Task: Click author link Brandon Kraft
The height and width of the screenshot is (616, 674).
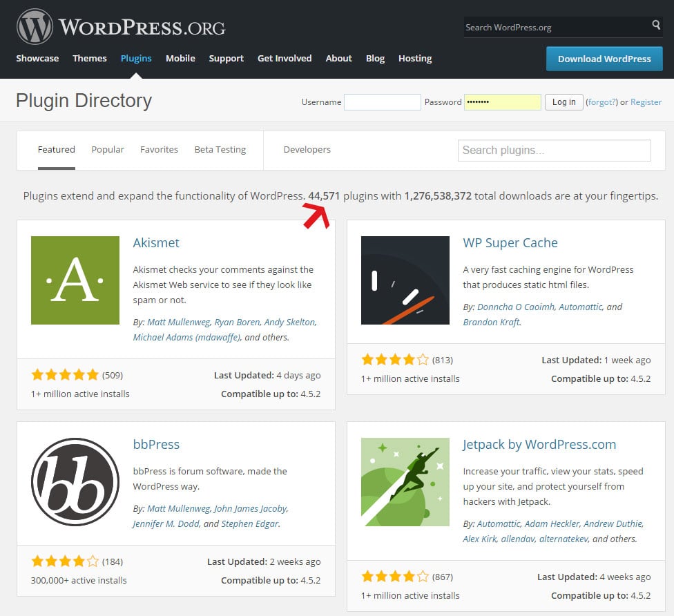Action: 491,322
